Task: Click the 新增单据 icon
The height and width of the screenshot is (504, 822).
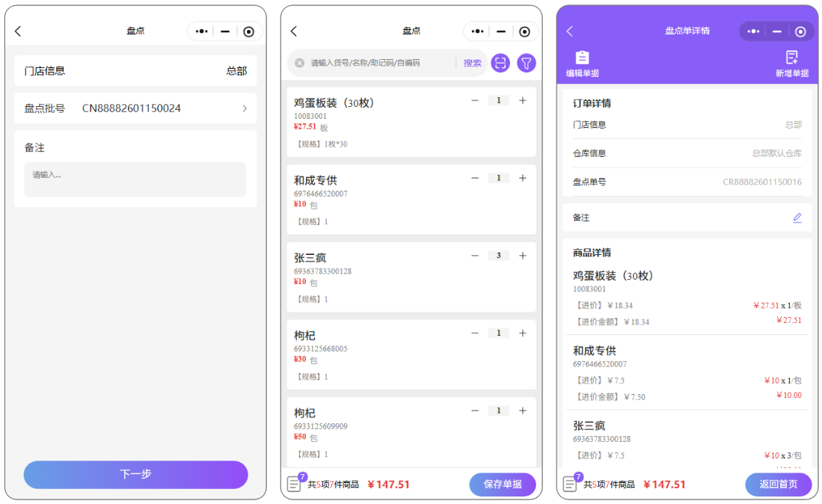Action: [x=792, y=58]
